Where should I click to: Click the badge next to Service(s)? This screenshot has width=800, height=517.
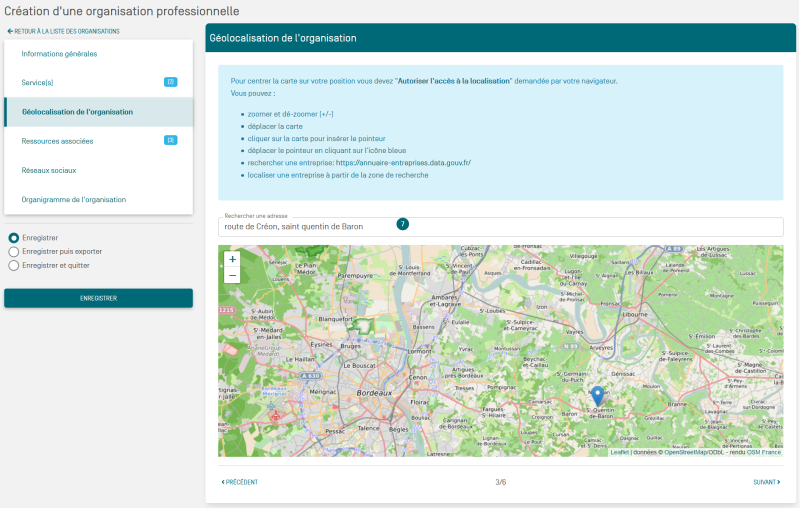click(170, 82)
